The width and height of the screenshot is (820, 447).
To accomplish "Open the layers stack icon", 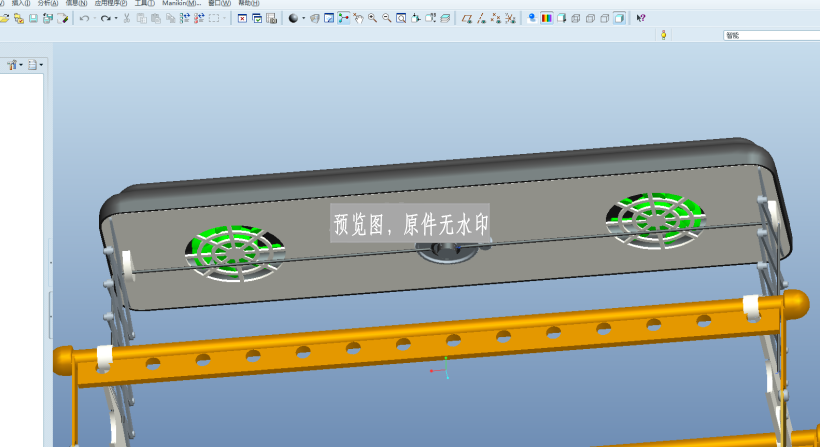I will click(x=445, y=18).
